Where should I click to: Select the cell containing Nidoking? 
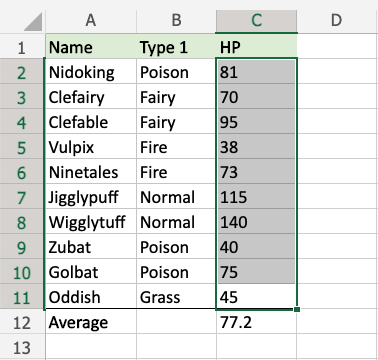coord(91,72)
